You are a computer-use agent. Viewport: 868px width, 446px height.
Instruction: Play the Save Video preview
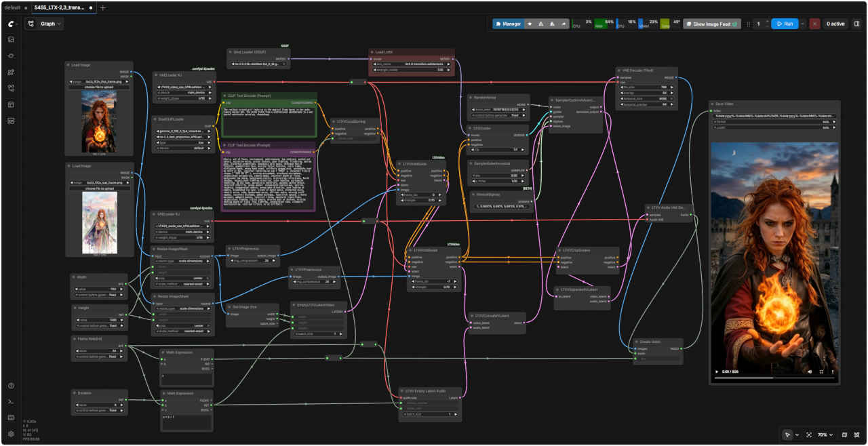[x=717, y=371]
